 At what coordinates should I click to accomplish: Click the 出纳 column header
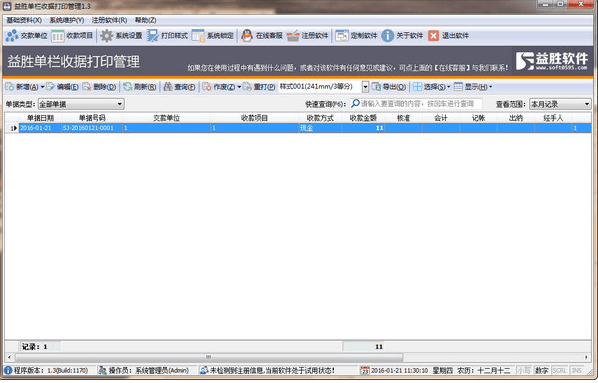516,118
